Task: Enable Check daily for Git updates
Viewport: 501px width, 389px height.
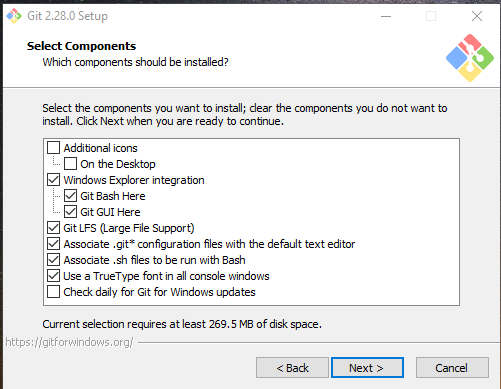Action: pyautogui.click(x=54, y=292)
